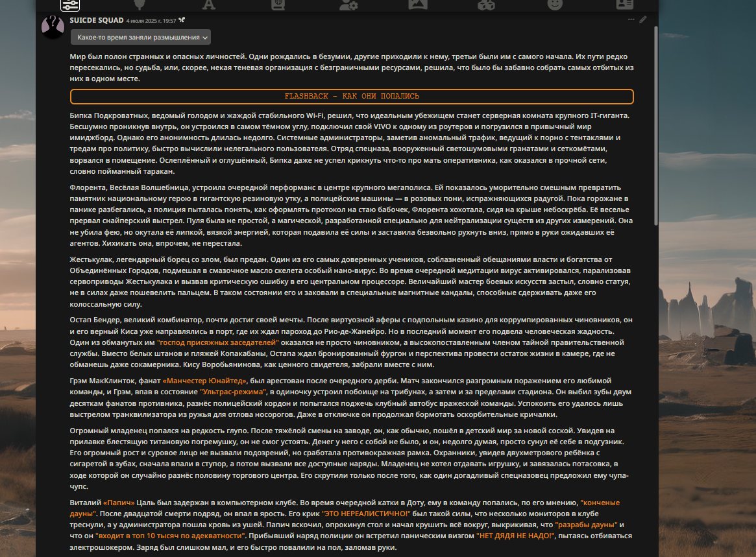Click small icon next to message timestamp
Viewport: 756px width, 557px height.
click(x=182, y=20)
